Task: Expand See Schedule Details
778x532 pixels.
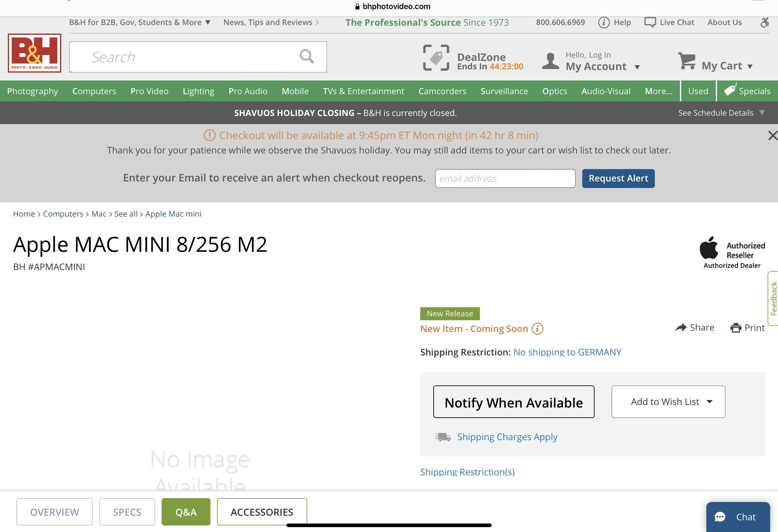Action: [x=721, y=113]
